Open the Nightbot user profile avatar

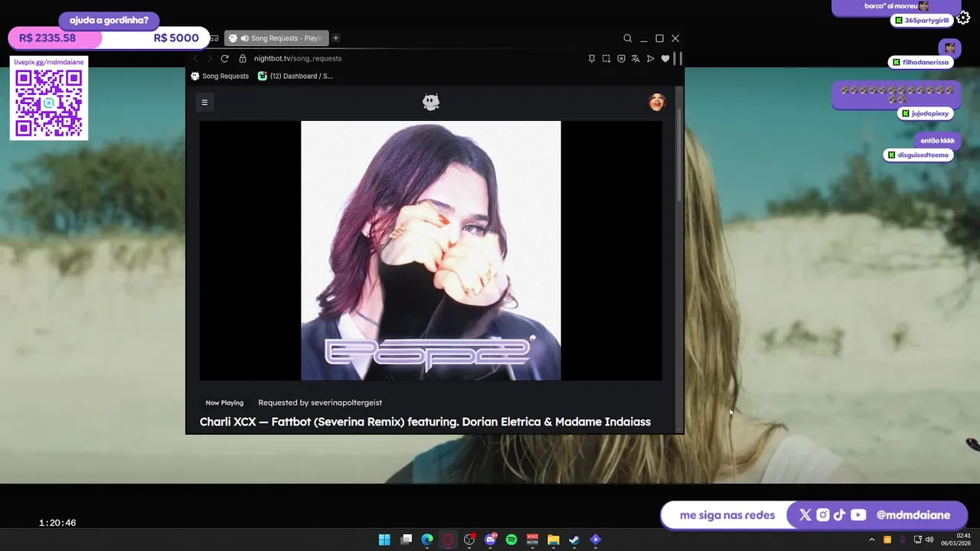point(657,102)
